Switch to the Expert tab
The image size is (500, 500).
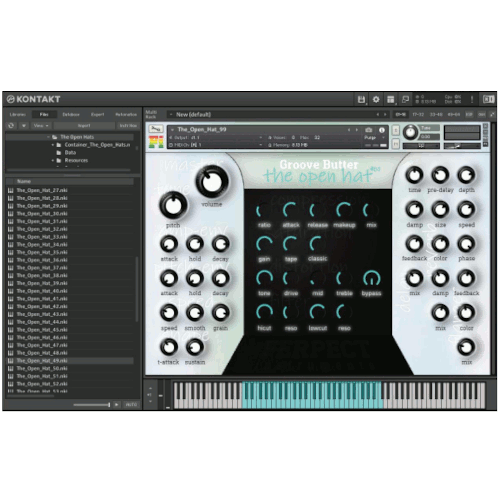[98, 114]
